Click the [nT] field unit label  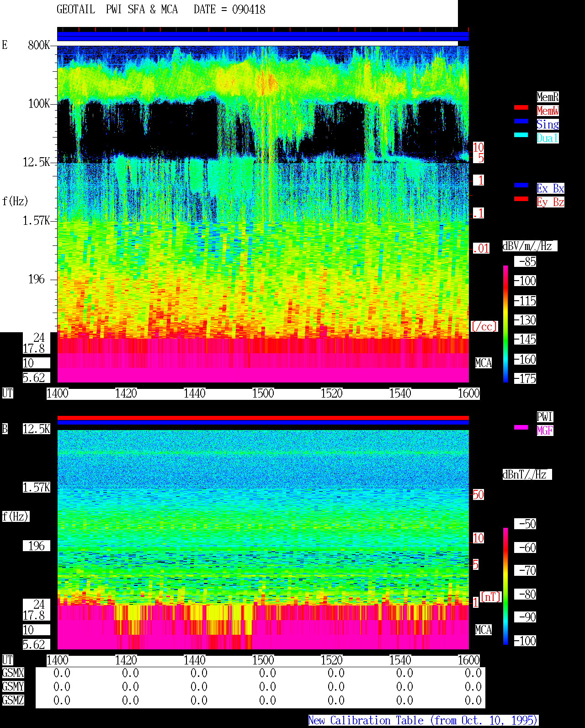coord(491,597)
